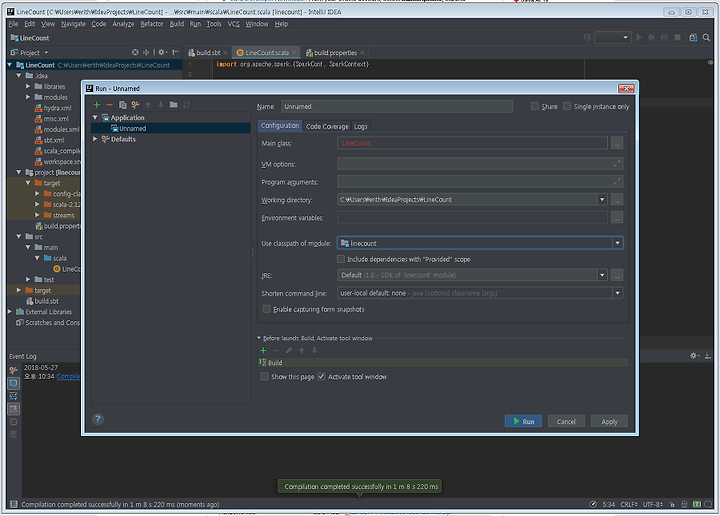Expand External Libraries in project tree
Screen dimensions: 720x516
coord(10,312)
